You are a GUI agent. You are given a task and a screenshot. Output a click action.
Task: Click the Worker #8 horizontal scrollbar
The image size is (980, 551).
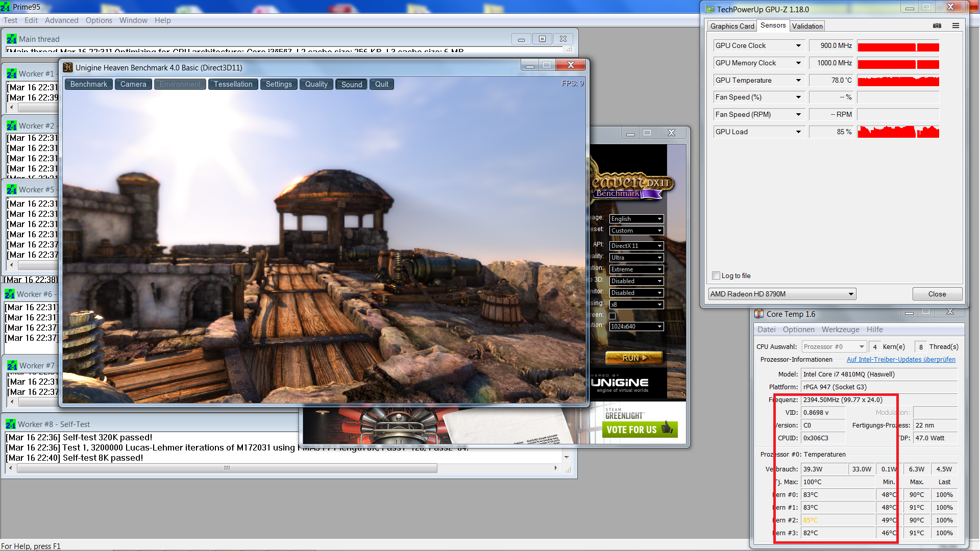click(x=227, y=468)
